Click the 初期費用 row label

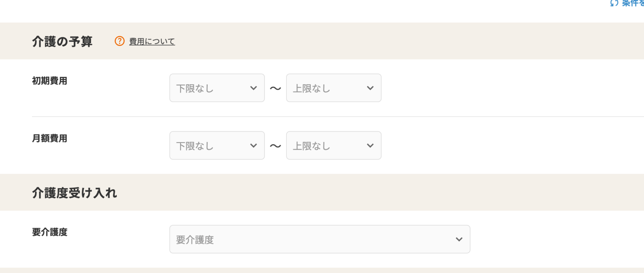click(x=50, y=81)
